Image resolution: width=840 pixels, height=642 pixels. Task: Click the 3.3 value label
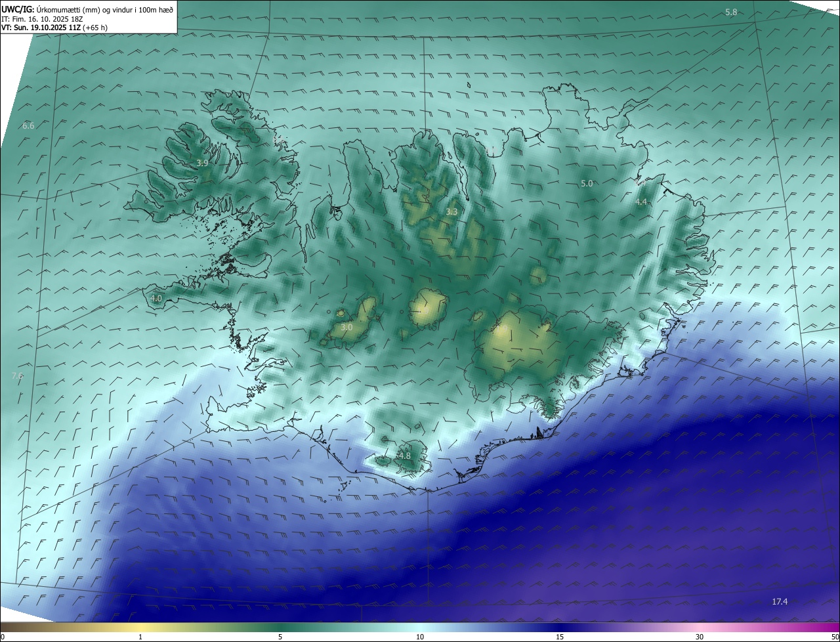451,211
